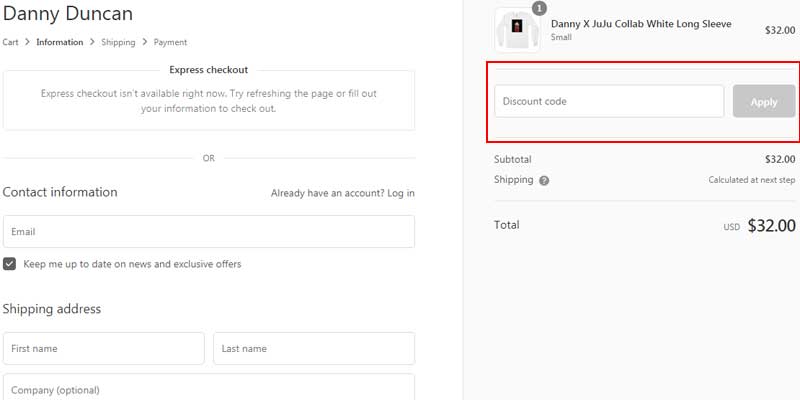This screenshot has height=400, width=800.
Task: Click the Shipping help question mark icon
Action: [544, 181]
